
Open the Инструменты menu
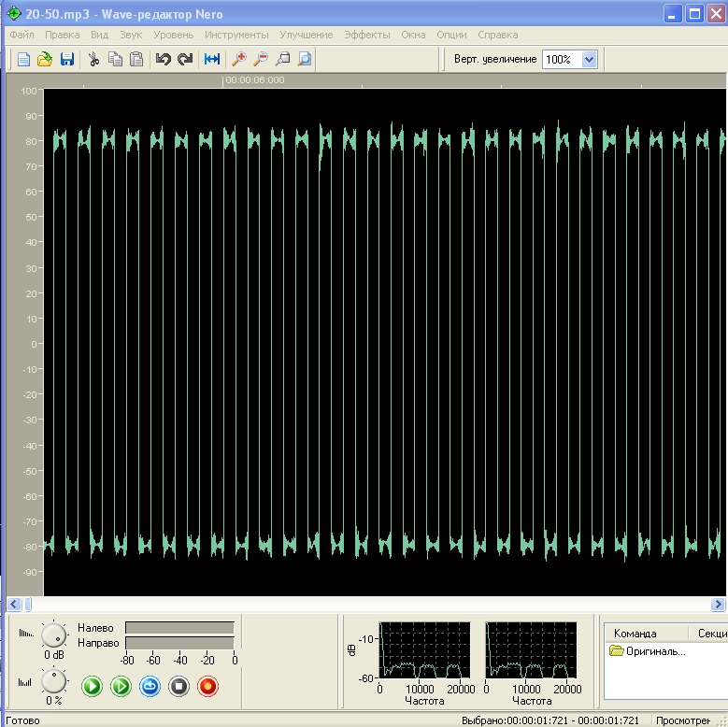pos(236,35)
